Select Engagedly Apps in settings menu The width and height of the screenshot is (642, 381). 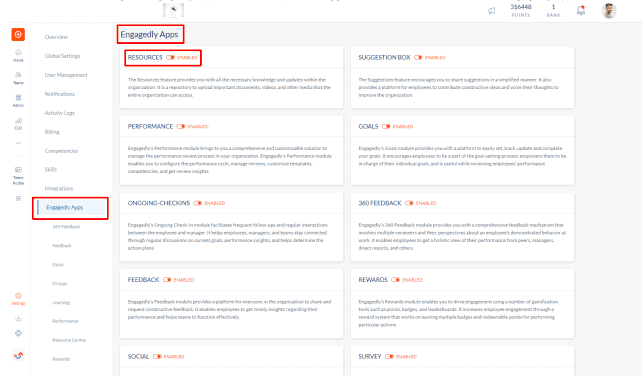tap(71, 208)
